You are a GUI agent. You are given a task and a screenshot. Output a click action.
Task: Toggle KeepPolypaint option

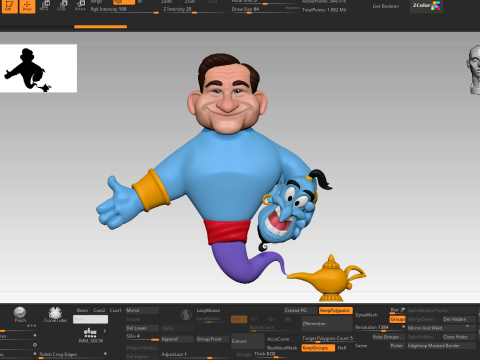(336, 311)
